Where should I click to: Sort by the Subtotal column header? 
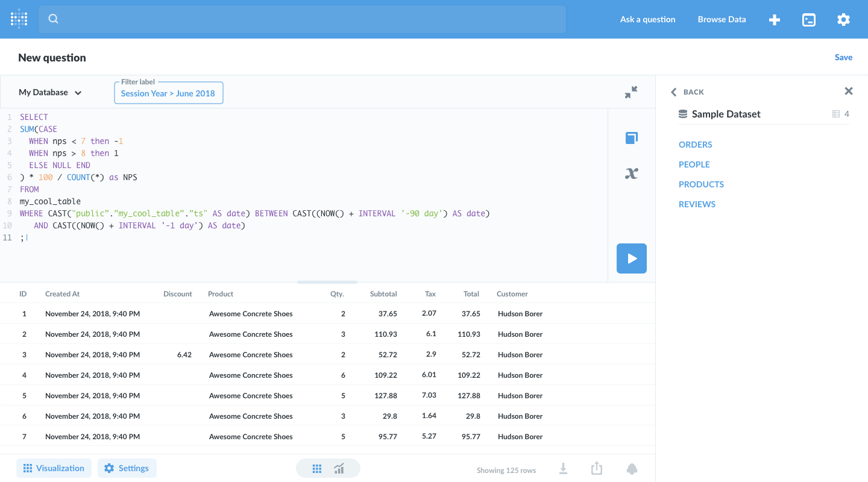pos(383,294)
